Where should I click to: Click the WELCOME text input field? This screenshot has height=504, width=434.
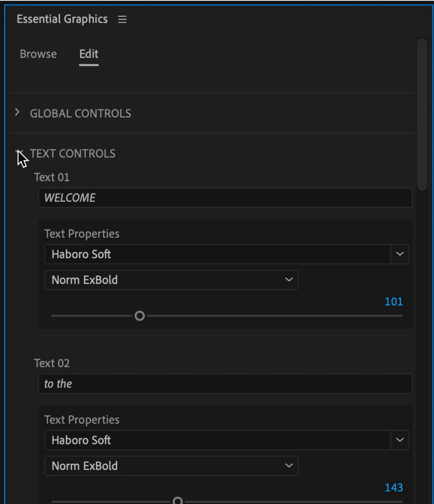[x=225, y=198]
